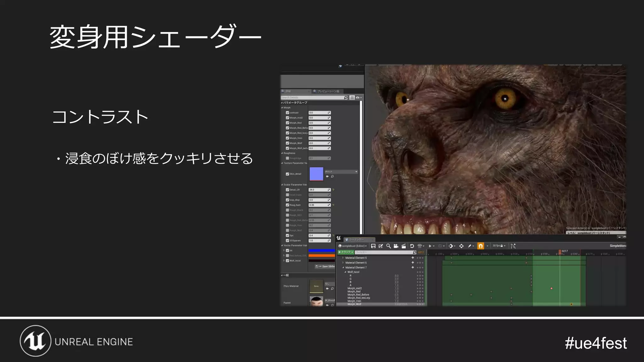This screenshot has height=362, width=644.
Task: Click the Skin_detail texture thumbnail
Action: click(316, 174)
